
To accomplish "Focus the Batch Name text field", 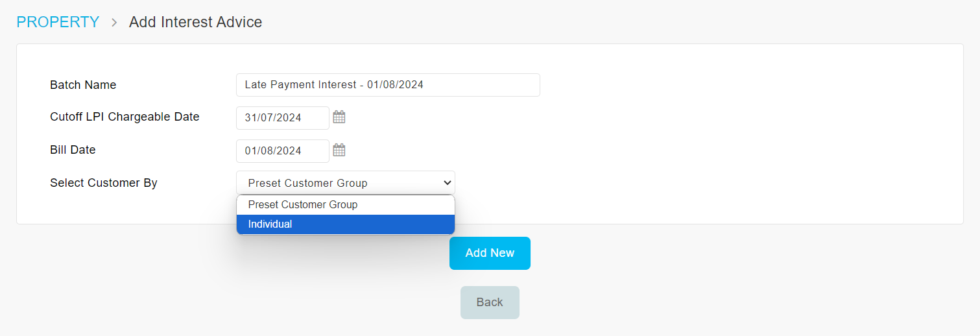I will pos(388,85).
